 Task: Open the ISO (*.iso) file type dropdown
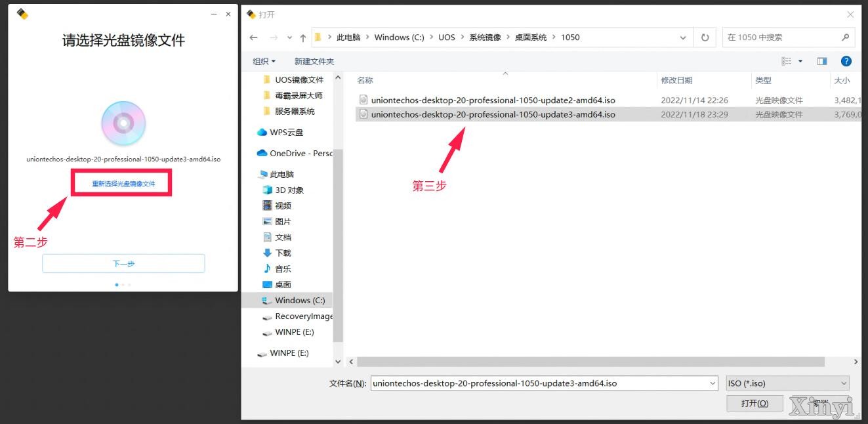(788, 383)
